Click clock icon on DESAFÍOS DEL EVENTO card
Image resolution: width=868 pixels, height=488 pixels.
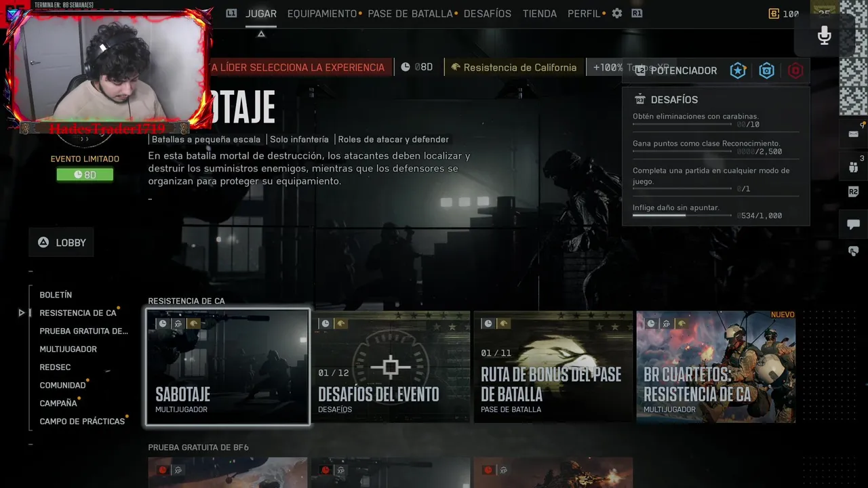pyautogui.click(x=325, y=324)
